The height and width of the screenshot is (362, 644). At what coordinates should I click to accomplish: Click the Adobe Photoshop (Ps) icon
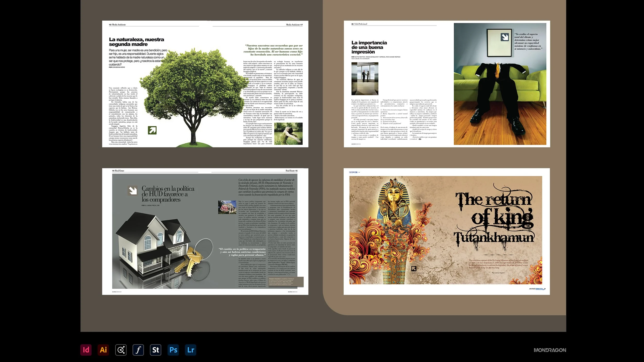point(173,350)
